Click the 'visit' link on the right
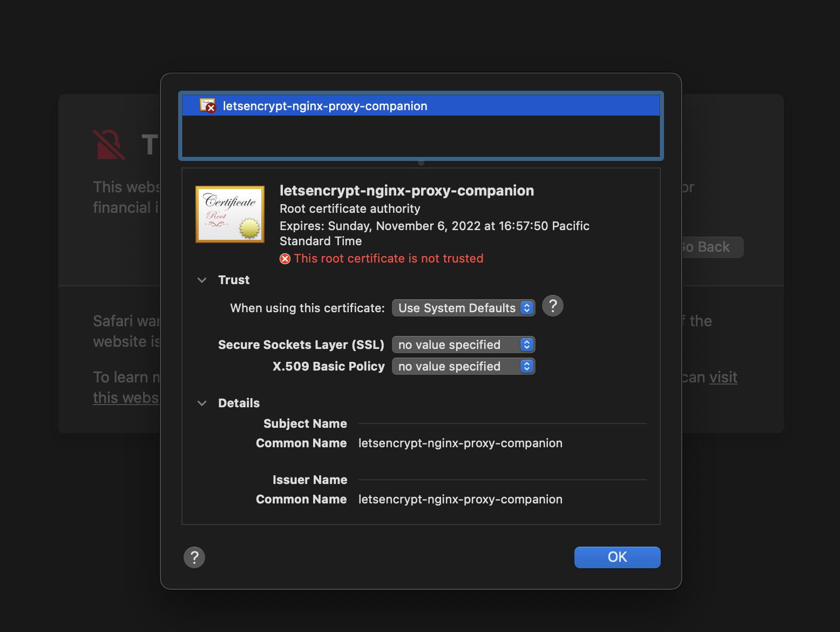The image size is (840, 632). click(x=722, y=377)
